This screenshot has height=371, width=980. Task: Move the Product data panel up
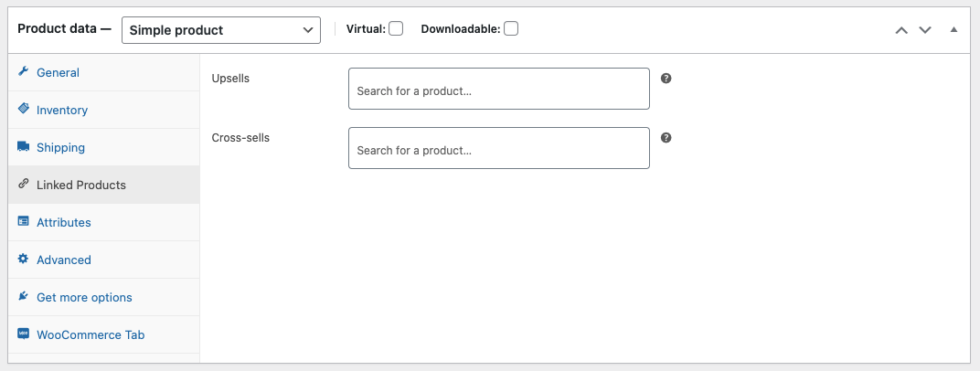[x=901, y=30]
